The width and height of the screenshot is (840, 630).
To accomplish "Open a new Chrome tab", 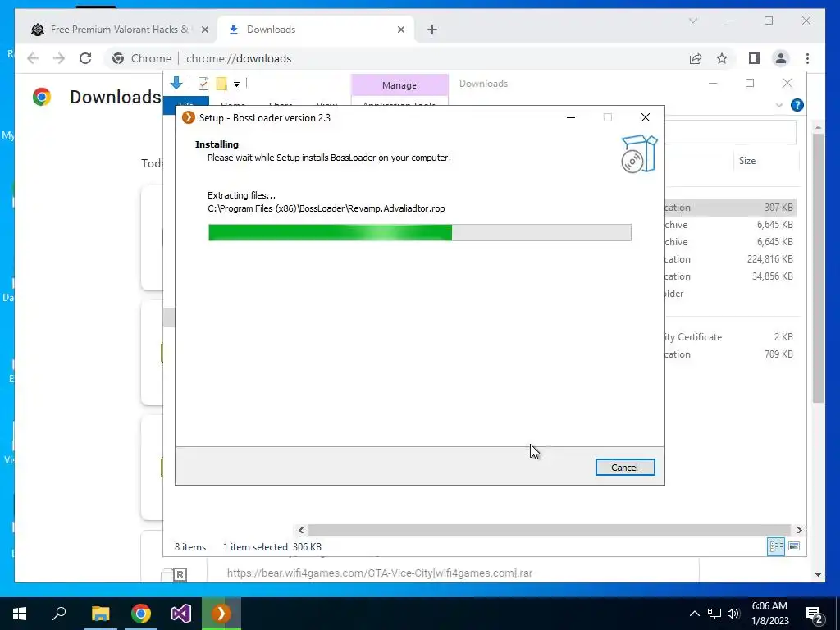I will [432, 30].
